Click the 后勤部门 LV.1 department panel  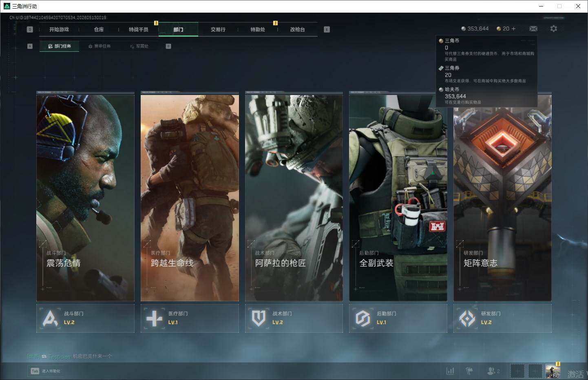(398, 318)
